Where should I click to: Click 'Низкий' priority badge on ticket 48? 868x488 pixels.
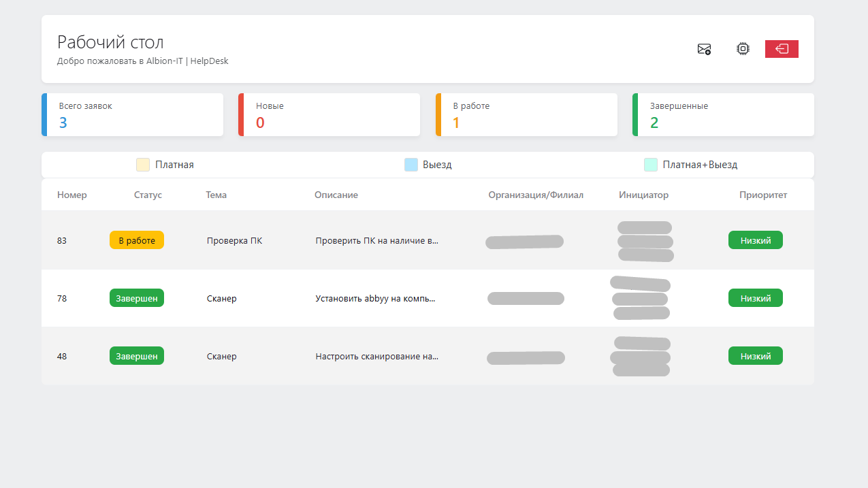pos(756,356)
